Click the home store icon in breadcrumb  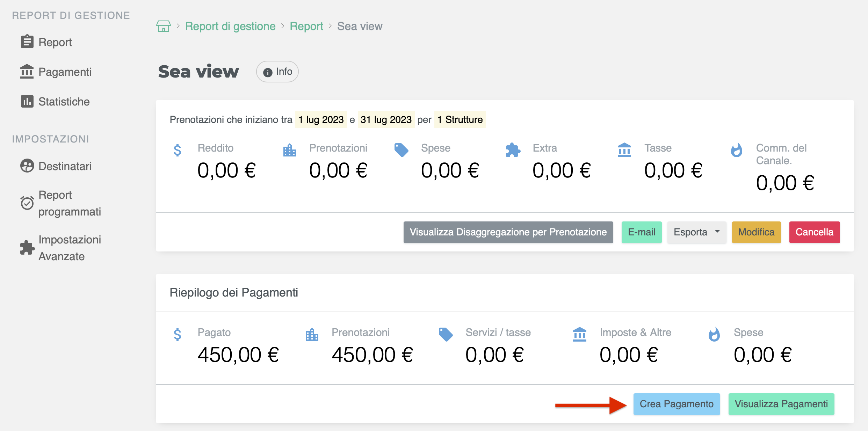[x=163, y=26]
